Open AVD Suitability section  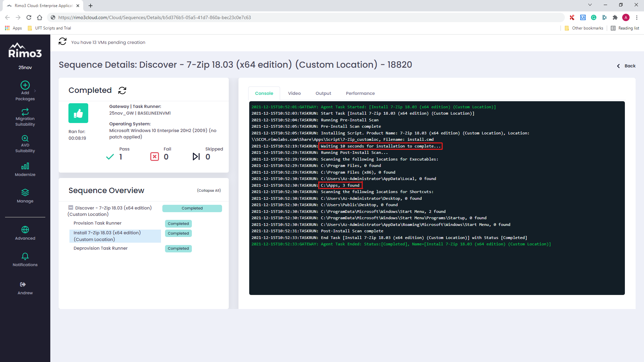point(25,143)
